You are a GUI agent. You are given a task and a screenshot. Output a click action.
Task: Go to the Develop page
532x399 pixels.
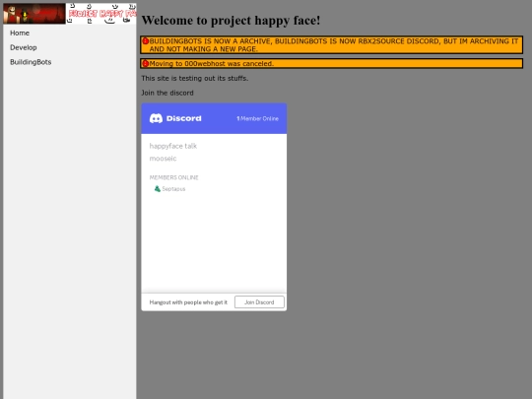pos(24,47)
